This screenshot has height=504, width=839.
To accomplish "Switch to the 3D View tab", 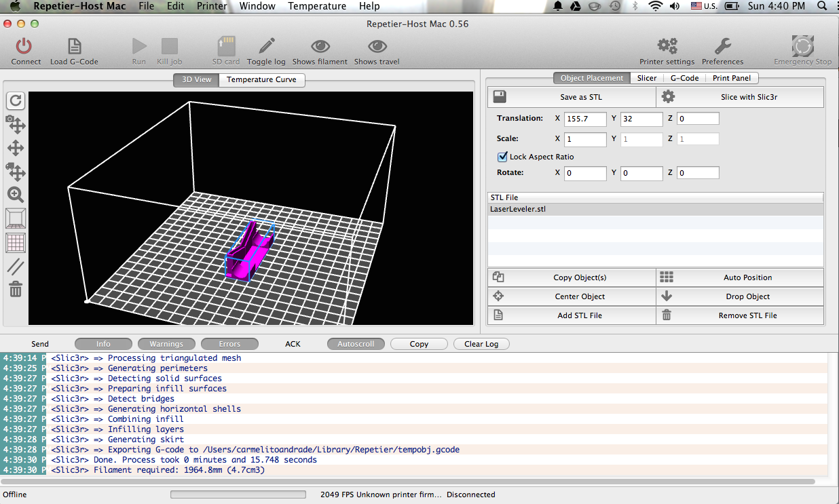I will point(196,80).
